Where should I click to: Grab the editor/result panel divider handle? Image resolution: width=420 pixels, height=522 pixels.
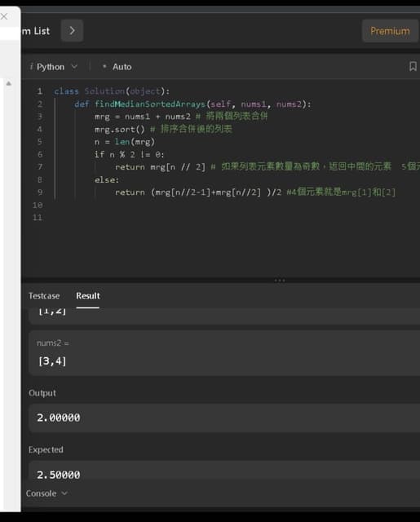pos(280,281)
